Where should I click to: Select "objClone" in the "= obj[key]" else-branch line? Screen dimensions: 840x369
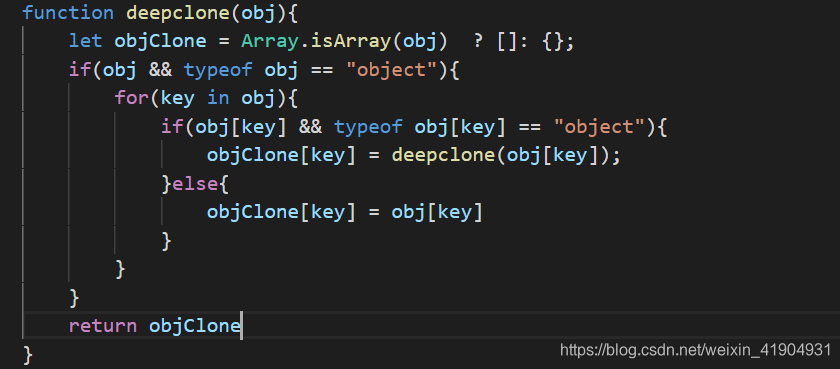253,212
